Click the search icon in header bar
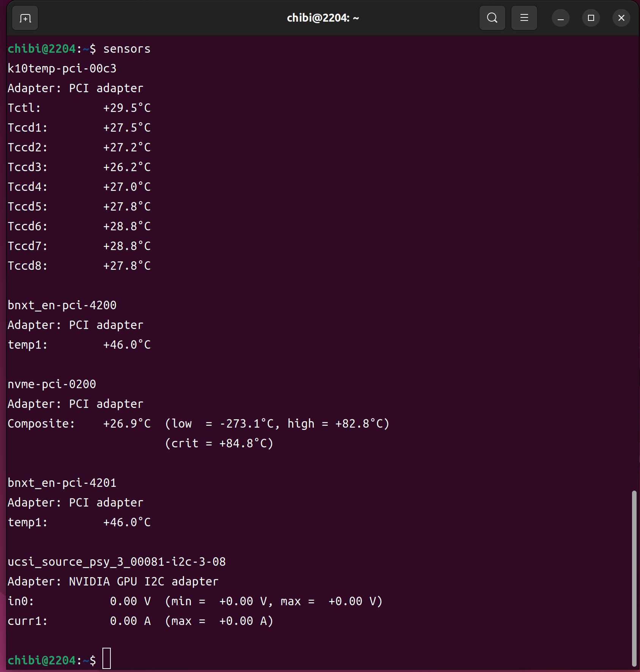 click(x=492, y=18)
